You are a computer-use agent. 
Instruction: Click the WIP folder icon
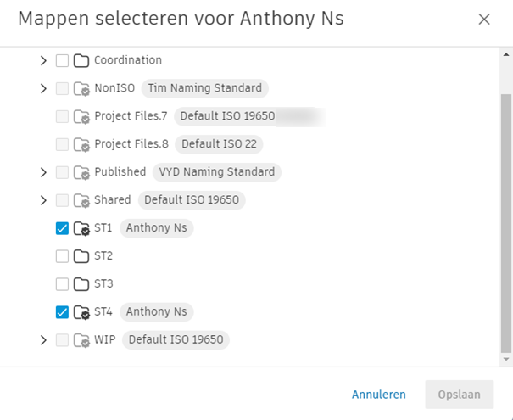[81, 340]
